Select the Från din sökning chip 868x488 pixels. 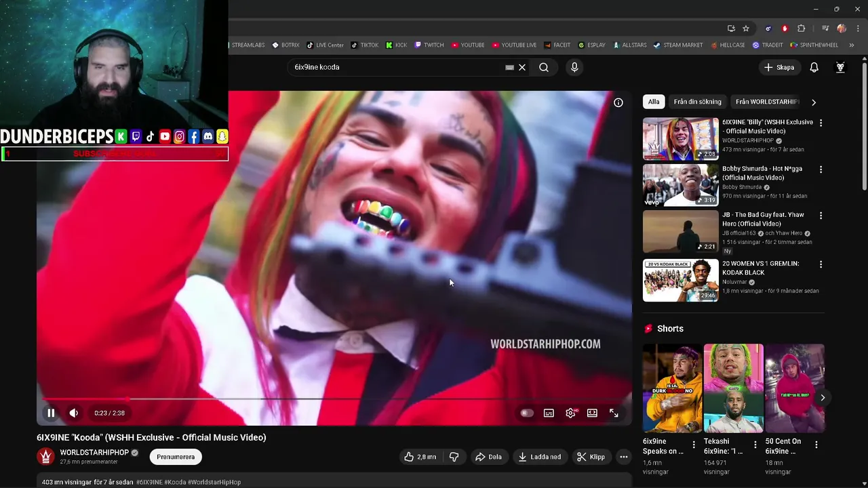[x=698, y=102]
